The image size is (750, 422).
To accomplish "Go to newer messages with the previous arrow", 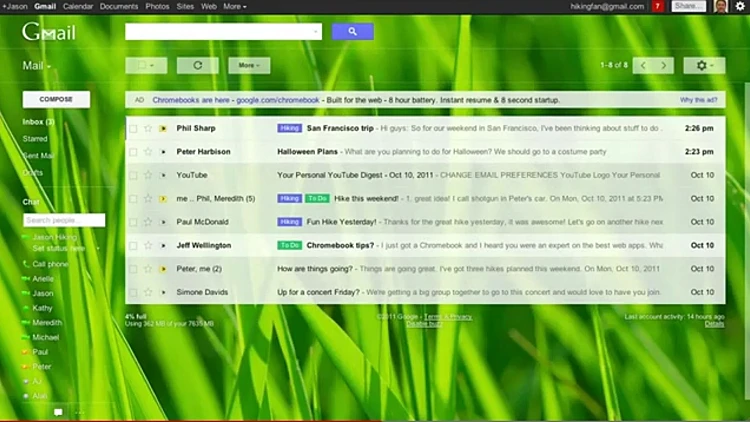I will click(643, 66).
